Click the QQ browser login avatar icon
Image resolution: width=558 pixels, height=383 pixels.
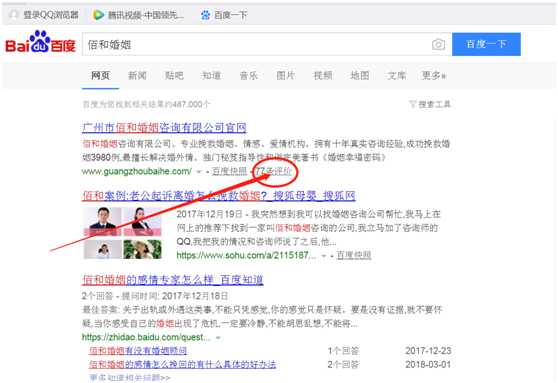pos(14,15)
